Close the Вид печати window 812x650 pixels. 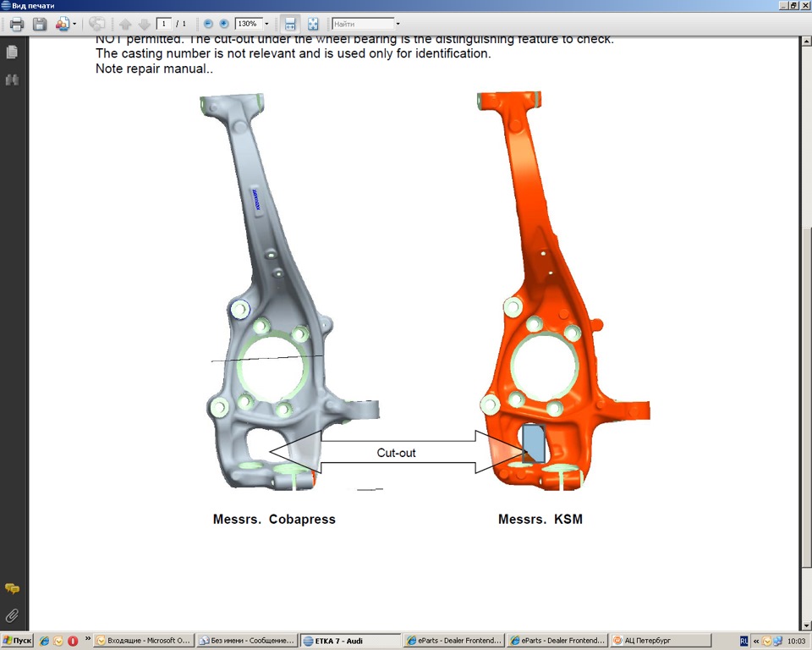click(x=804, y=5)
